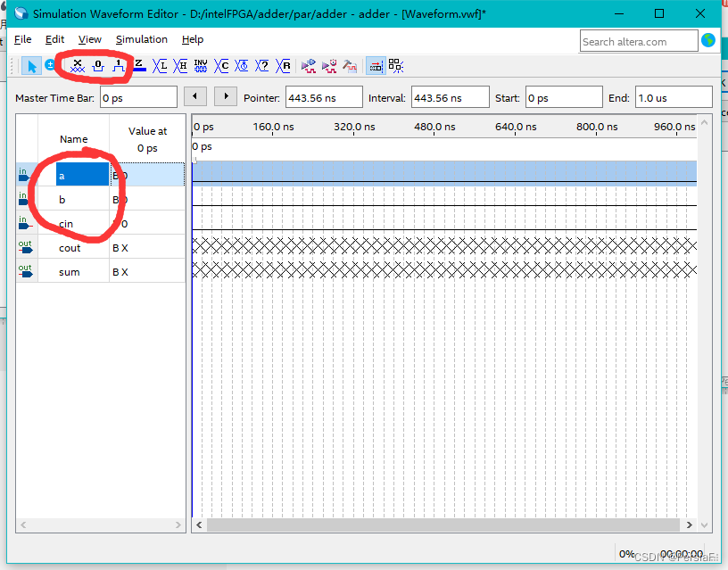This screenshot has width=728, height=570.
Task: Click 160.0 ns on time ruler
Action: coord(273,127)
